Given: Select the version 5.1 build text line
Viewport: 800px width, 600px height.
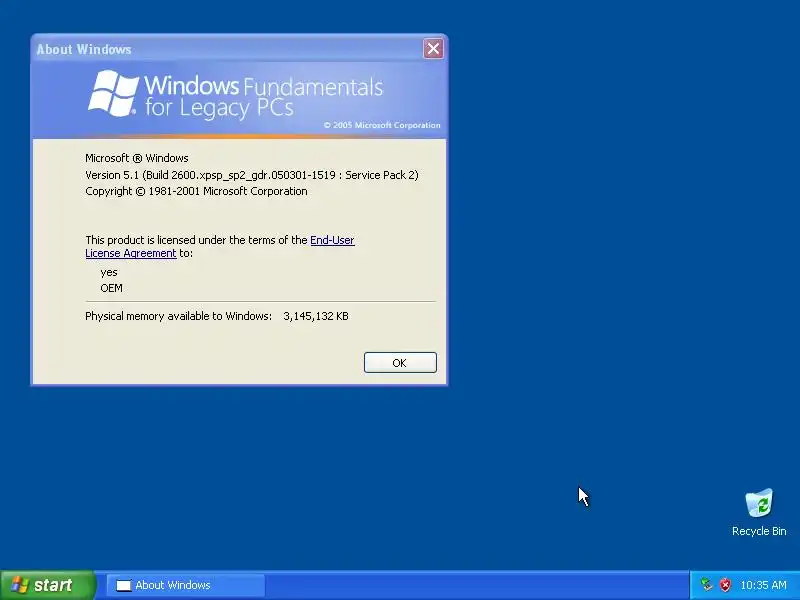Looking at the screenshot, I should [x=252, y=175].
